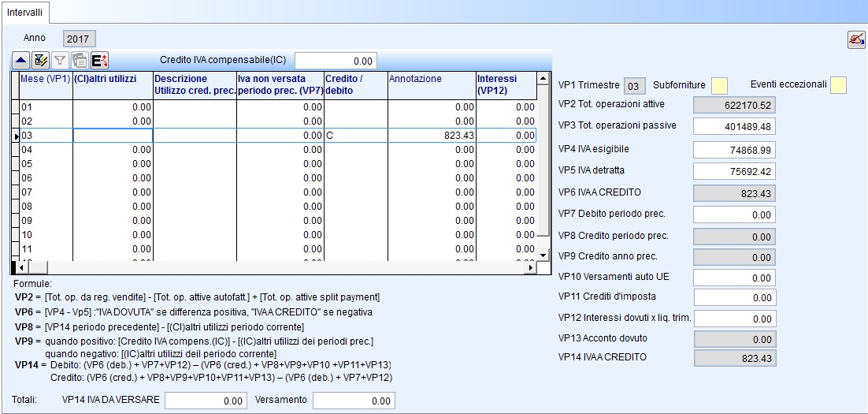868x414 pixels.
Task: Click the Iva non versata periodo prec. header
Action: pyautogui.click(x=280, y=85)
